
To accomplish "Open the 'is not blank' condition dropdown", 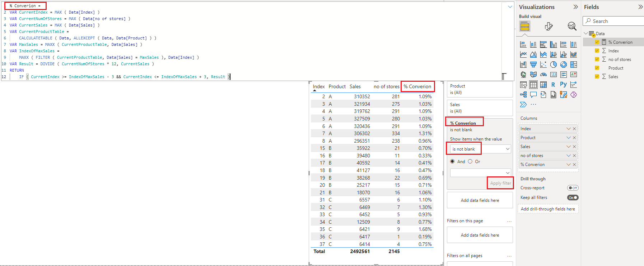I will (481, 149).
